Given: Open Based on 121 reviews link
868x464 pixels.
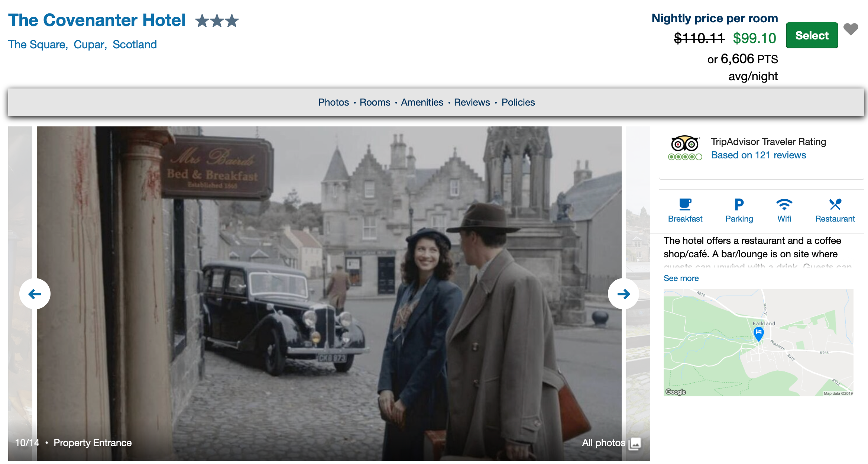Looking at the screenshot, I should [x=758, y=155].
